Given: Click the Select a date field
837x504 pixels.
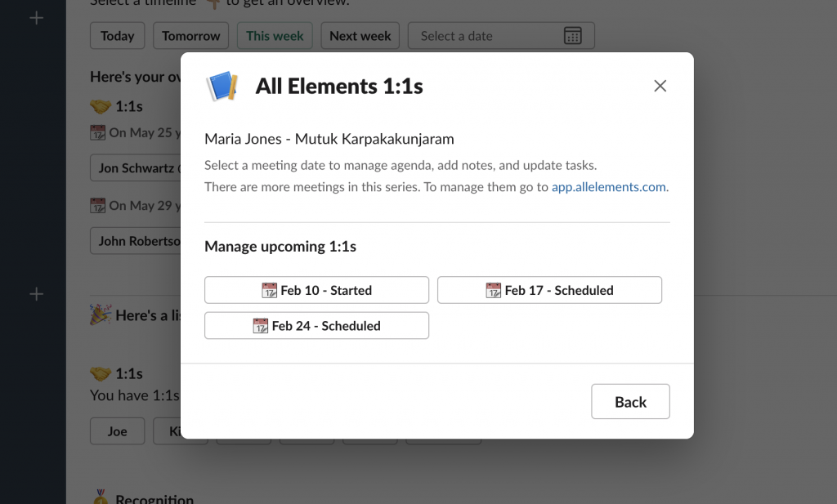Looking at the screenshot, I should [x=501, y=36].
